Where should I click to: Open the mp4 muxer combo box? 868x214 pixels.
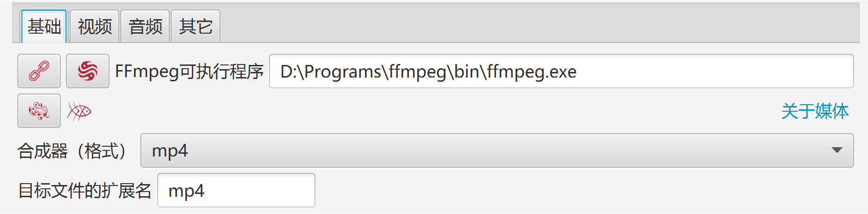[497, 150]
